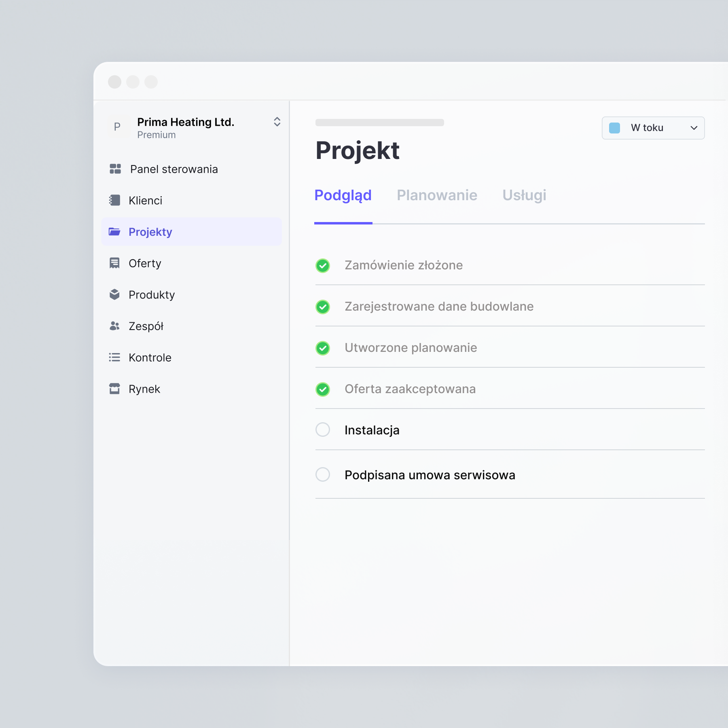The image size is (728, 728).
Task: Click the Rynek storefront icon
Action: pyautogui.click(x=114, y=389)
